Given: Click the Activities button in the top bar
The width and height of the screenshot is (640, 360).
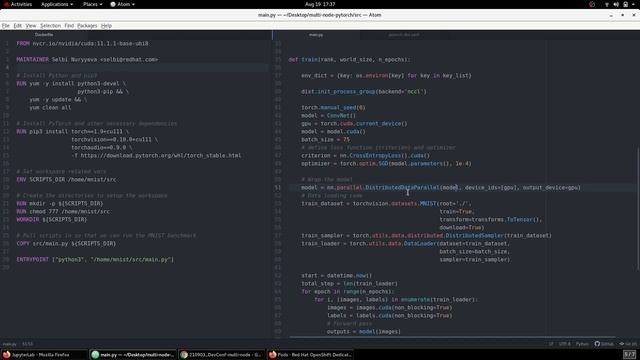Looking at the screenshot, I should (18, 4).
